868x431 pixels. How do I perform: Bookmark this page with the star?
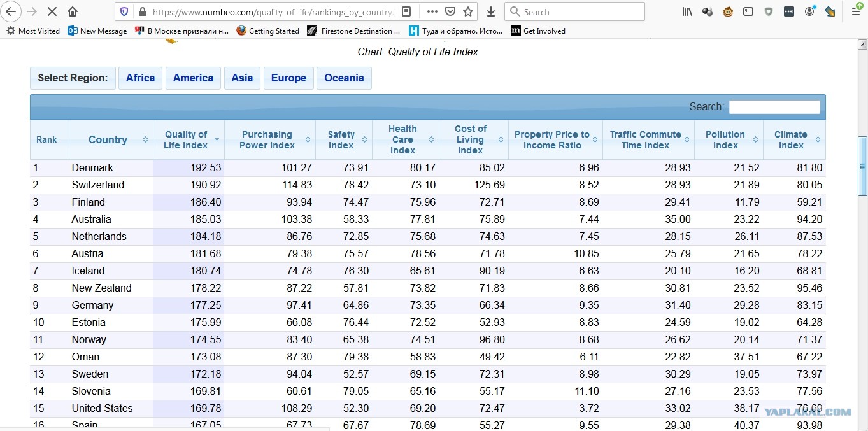click(x=468, y=11)
